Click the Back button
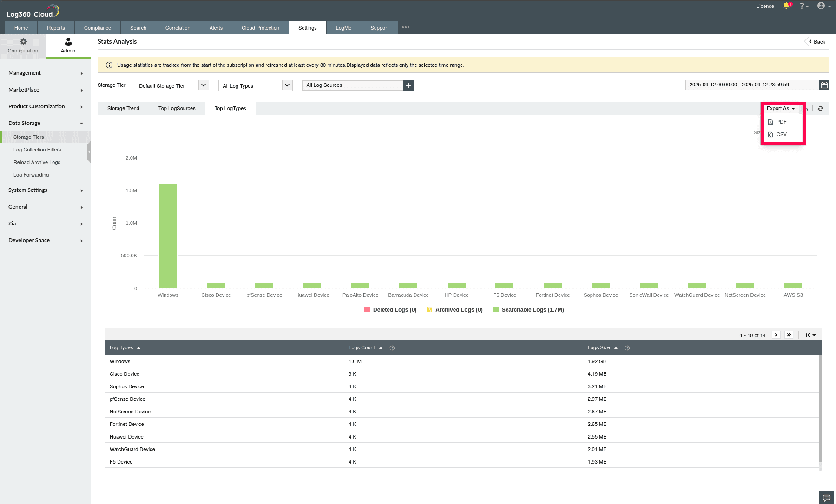 click(x=817, y=42)
